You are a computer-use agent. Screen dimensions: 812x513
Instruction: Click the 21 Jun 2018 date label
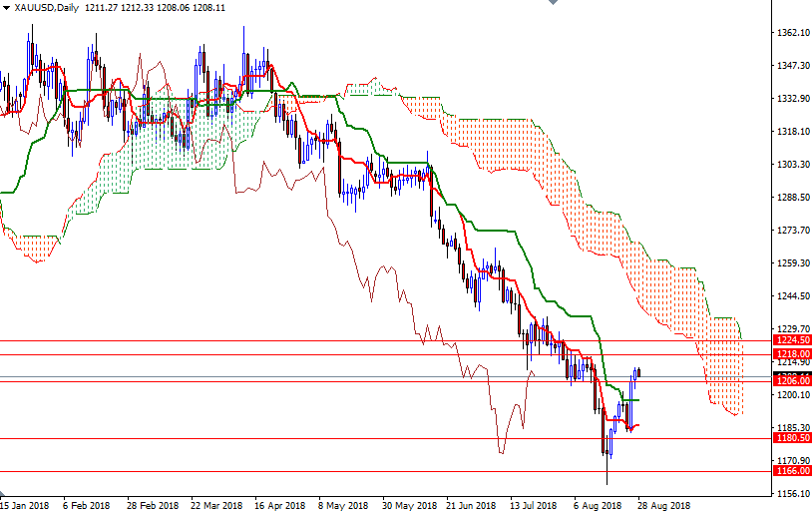(470, 505)
